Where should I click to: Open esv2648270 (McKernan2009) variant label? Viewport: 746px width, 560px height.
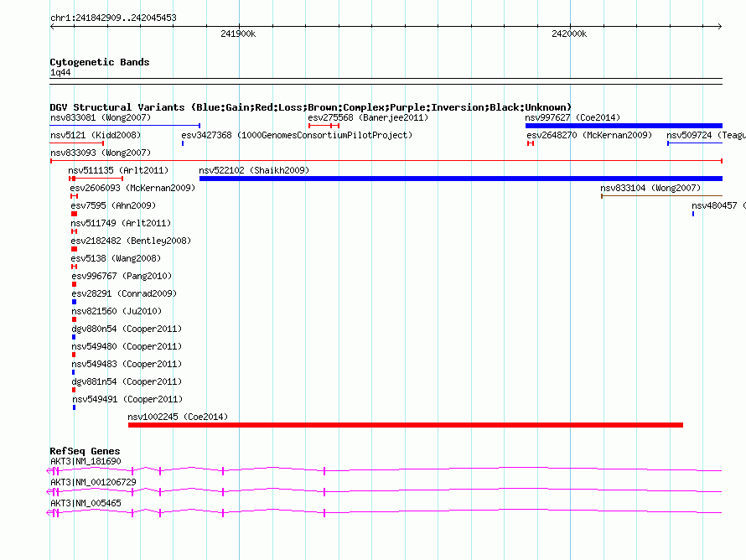pyautogui.click(x=589, y=135)
